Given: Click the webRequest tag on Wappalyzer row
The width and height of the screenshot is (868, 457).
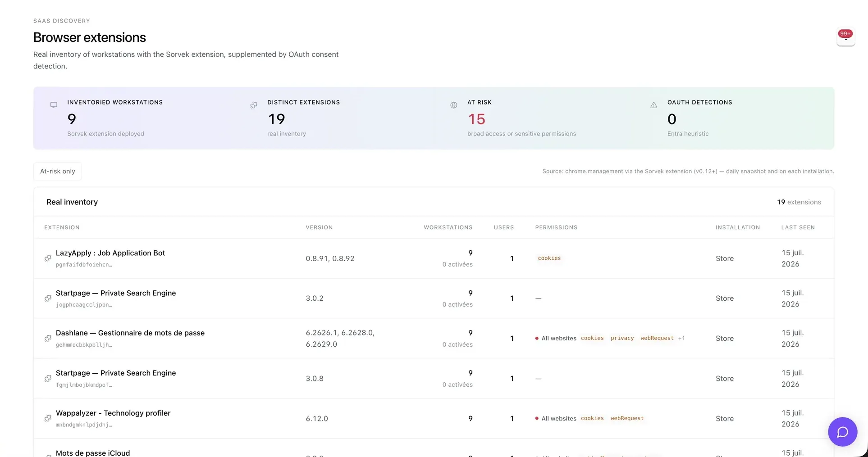Looking at the screenshot, I should click(627, 418).
